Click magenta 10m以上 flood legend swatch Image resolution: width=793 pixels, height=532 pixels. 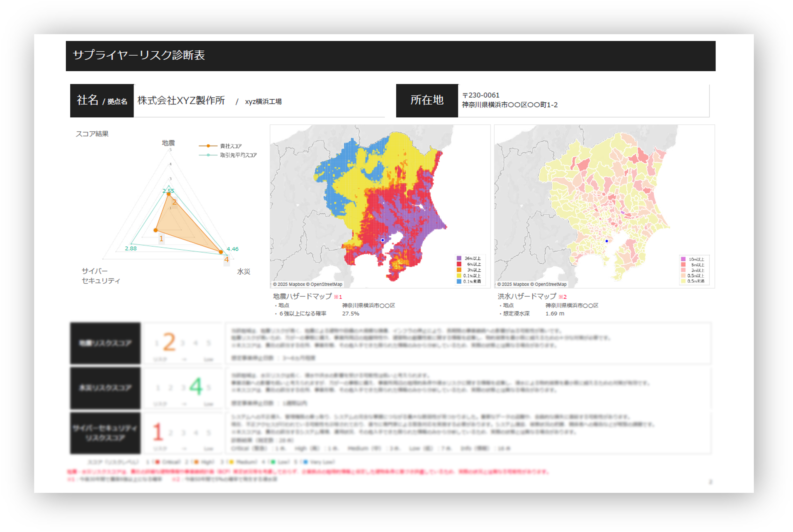click(x=683, y=259)
